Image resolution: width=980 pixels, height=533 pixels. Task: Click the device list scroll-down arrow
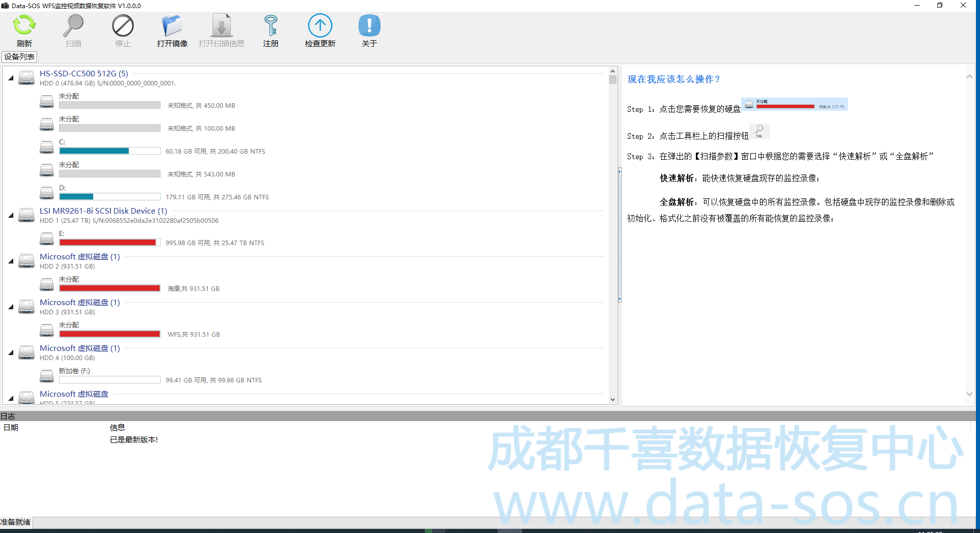pyautogui.click(x=612, y=400)
